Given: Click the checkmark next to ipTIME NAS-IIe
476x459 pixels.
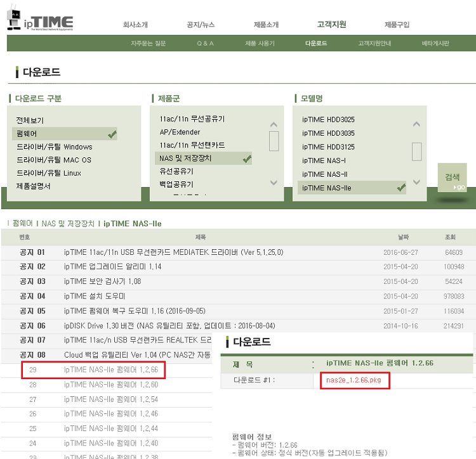Looking at the screenshot, I should pos(401,188).
